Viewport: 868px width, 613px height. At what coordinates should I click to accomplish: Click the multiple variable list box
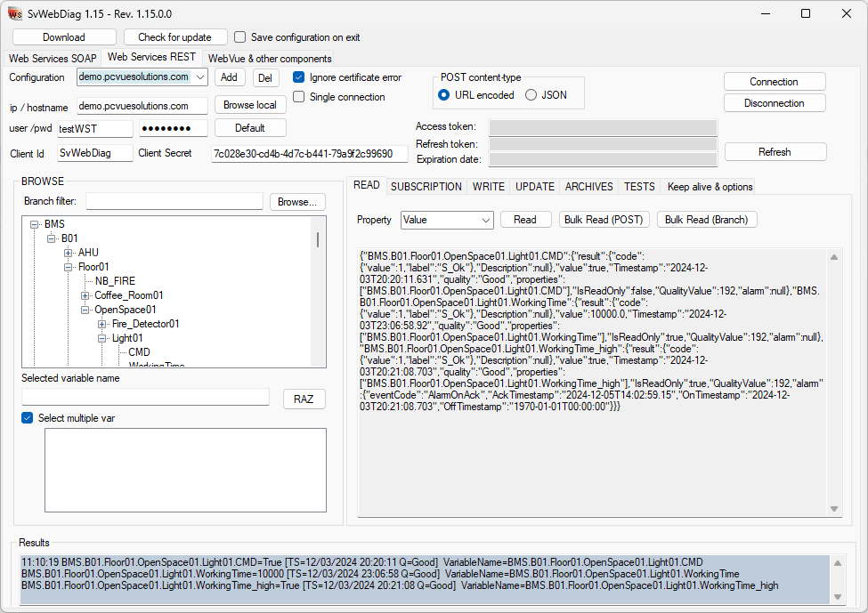(185, 471)
